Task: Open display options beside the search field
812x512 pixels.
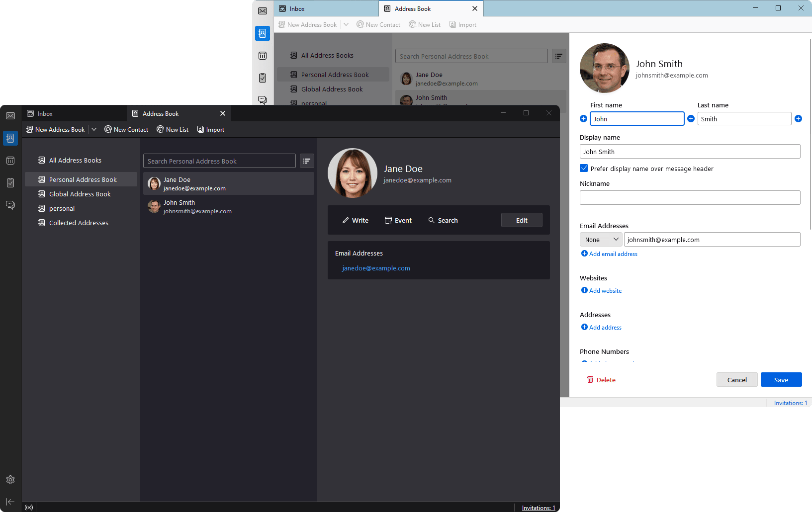Action: (x=307, y=161)
